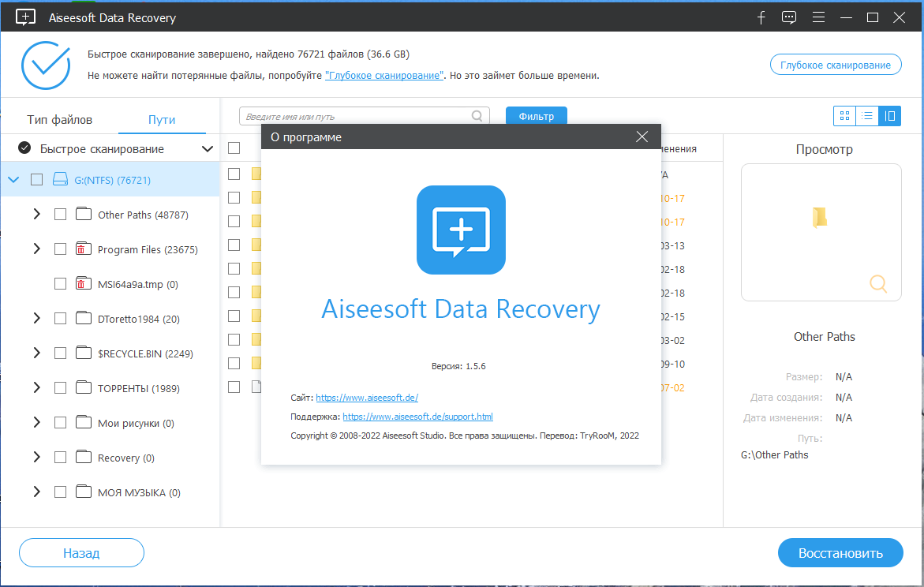Expand the Program Files node
The width and height of the screenshot is (924, 587).
click(36, 249)
